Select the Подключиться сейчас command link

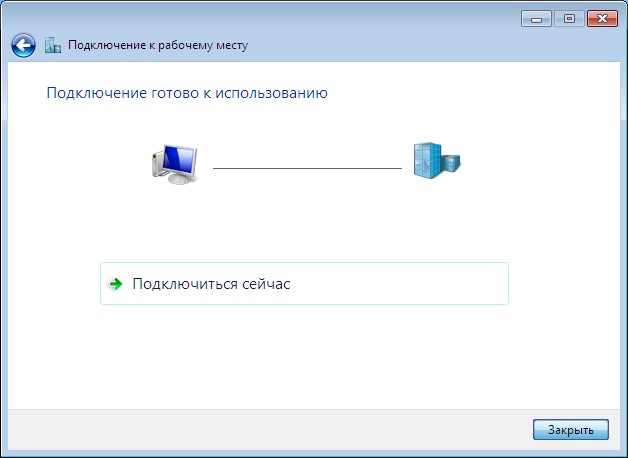304,283
